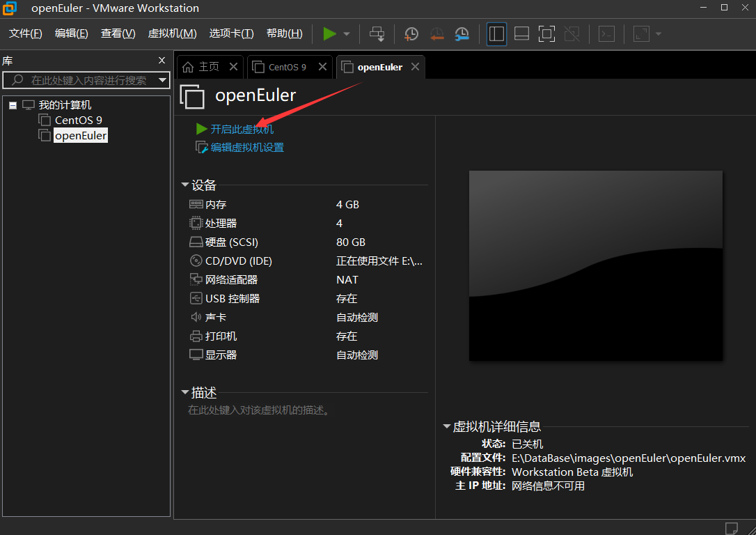Collapse the 我的计算机 tree node
The image size is (756, 535).
pyautogui.click(x=13, y=105)
